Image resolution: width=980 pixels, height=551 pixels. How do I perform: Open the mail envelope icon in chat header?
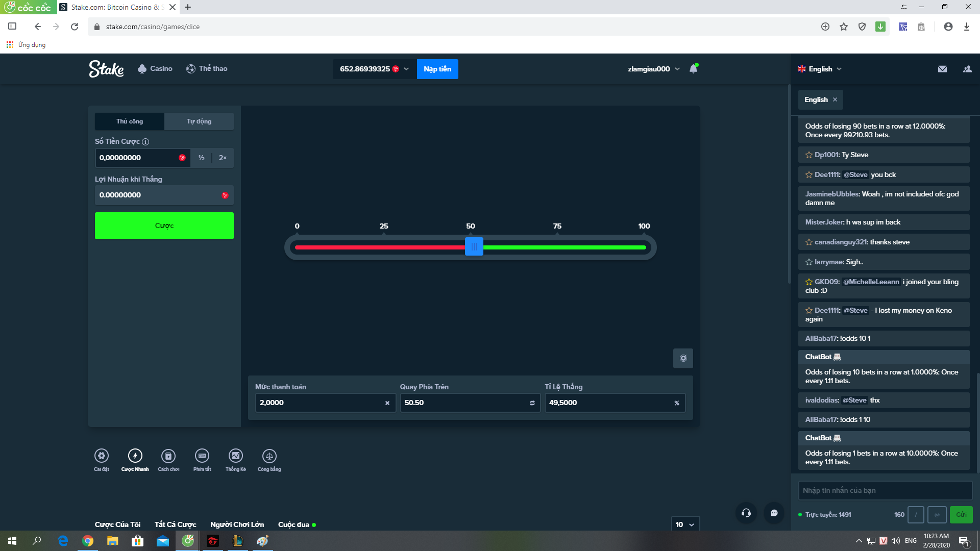[942, 69]
